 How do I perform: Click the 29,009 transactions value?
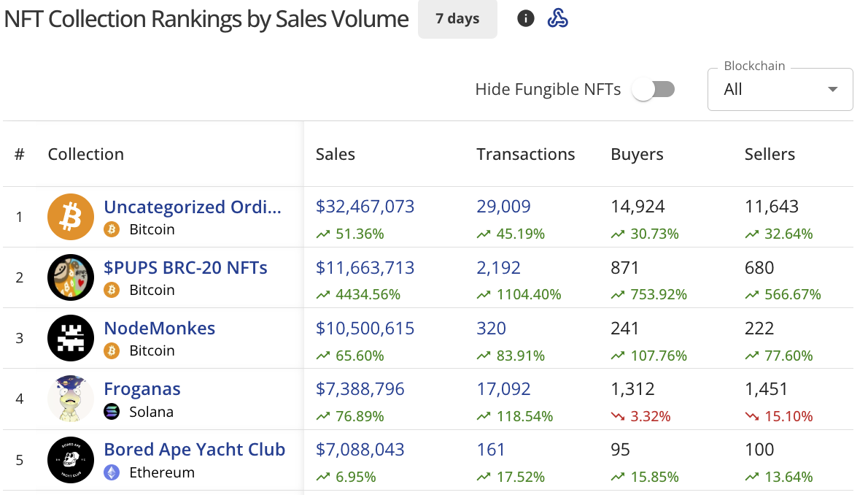[504, 207]
